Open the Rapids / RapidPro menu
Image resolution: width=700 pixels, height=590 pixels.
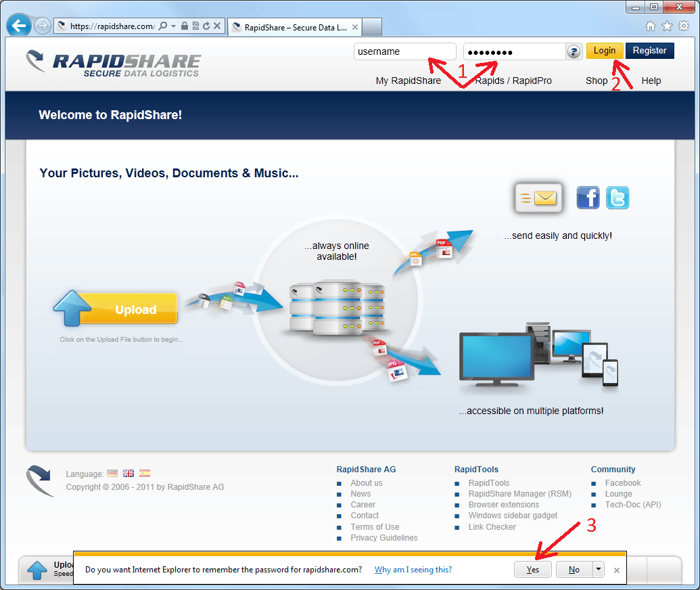click(513, 81)
